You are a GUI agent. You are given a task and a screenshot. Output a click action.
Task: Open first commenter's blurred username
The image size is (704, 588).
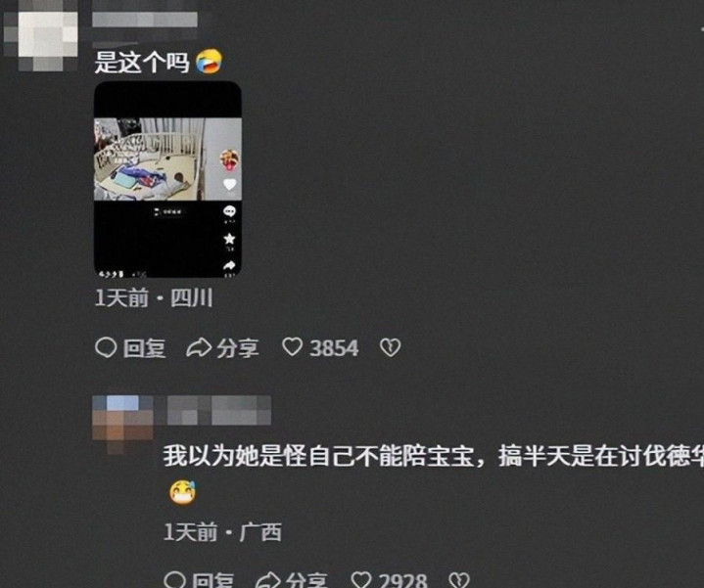coord(145,20)
